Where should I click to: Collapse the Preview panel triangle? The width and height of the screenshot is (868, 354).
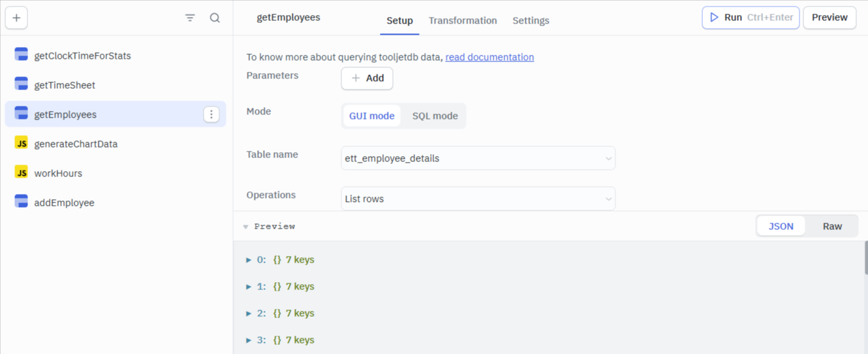click(x=246, y=227)
